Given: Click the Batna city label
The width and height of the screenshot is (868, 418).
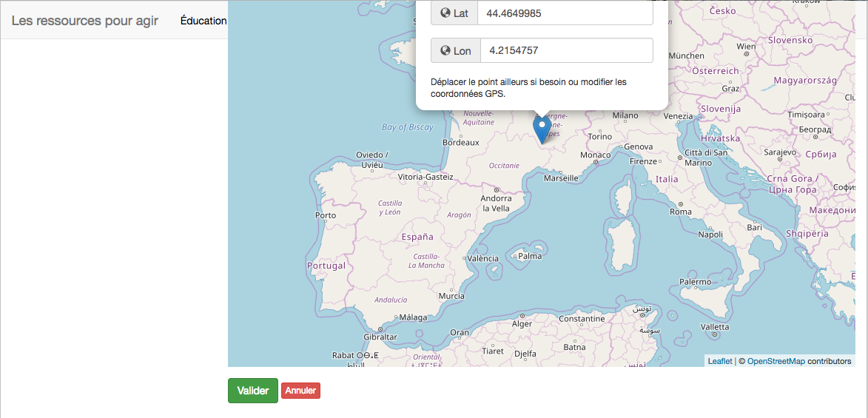Looking at the screenshot, I should tap(574, 347).
